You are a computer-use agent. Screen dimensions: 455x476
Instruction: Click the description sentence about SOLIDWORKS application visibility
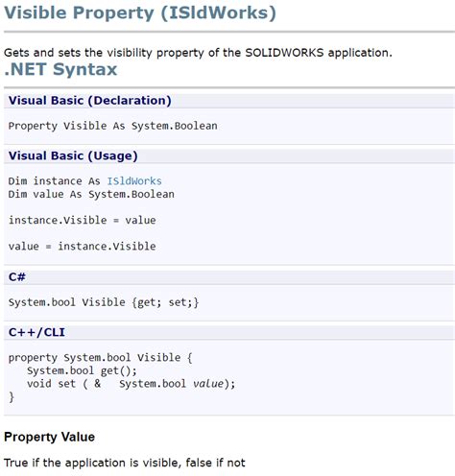point(198,53)
